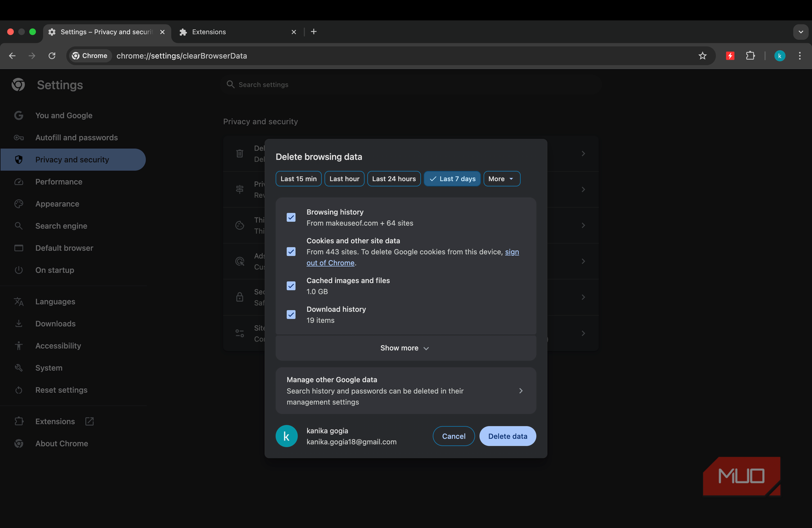The image size is (812, 528).
Task: Open profile avatar k in toolbar
Action: tap(780, 56)
